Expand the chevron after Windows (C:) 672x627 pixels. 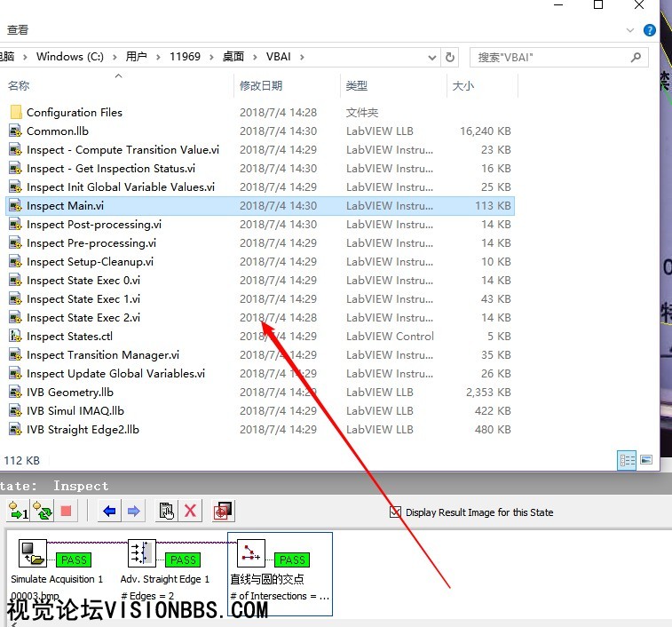115,57
